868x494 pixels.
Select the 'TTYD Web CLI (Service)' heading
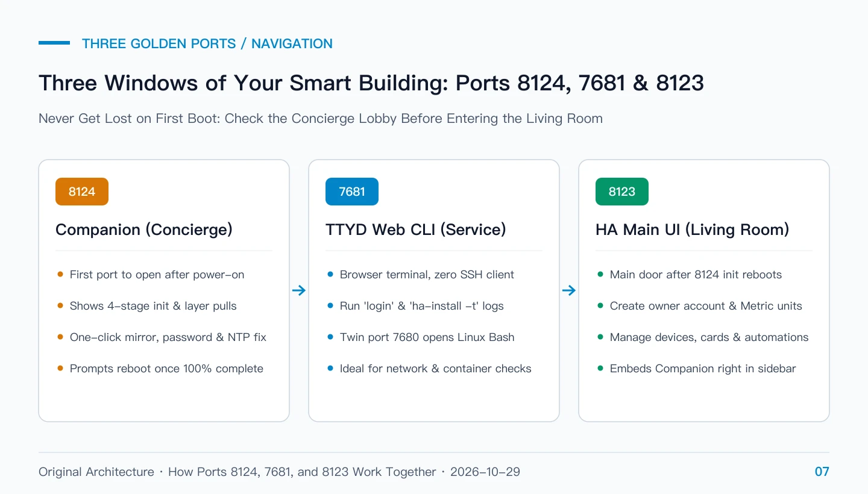[x=416, y=230]
